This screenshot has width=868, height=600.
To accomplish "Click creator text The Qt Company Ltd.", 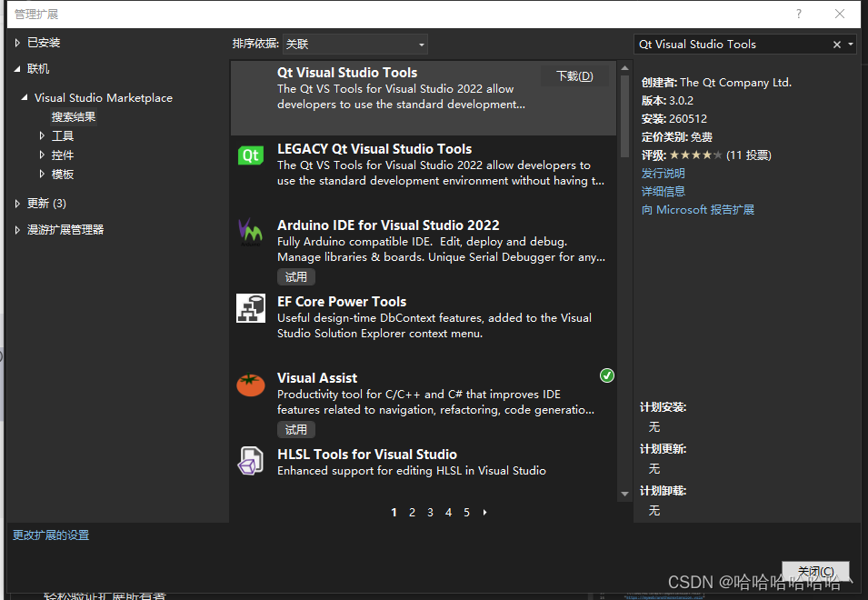I will point(735,83).
